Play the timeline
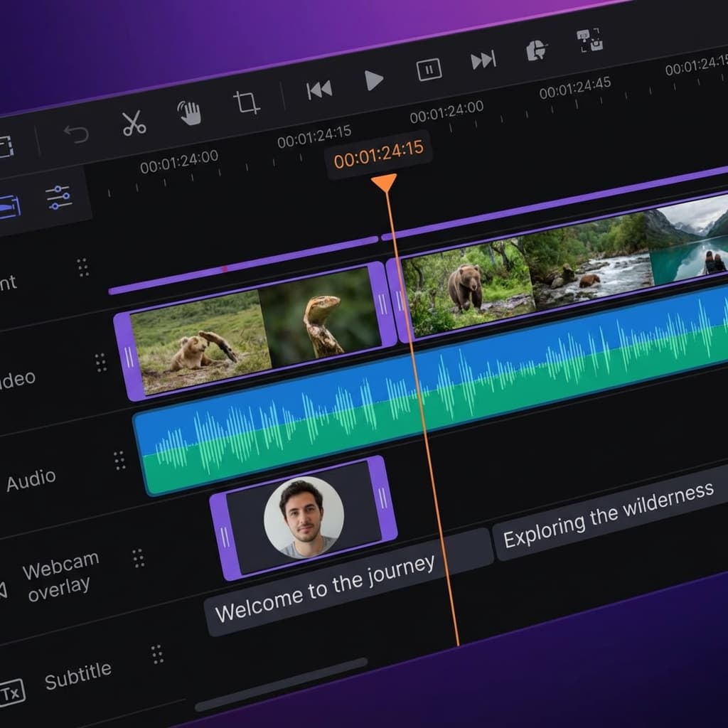 (373, 80)
